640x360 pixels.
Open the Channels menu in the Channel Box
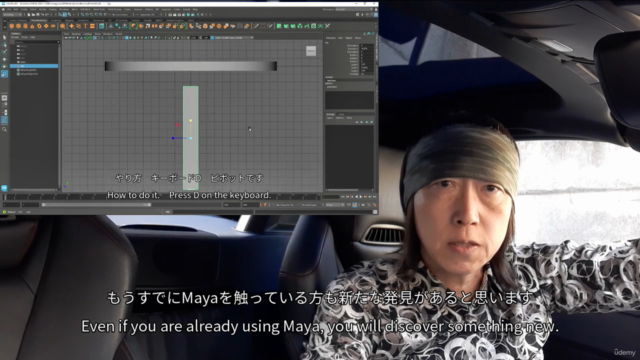click(x=331, y=38)
